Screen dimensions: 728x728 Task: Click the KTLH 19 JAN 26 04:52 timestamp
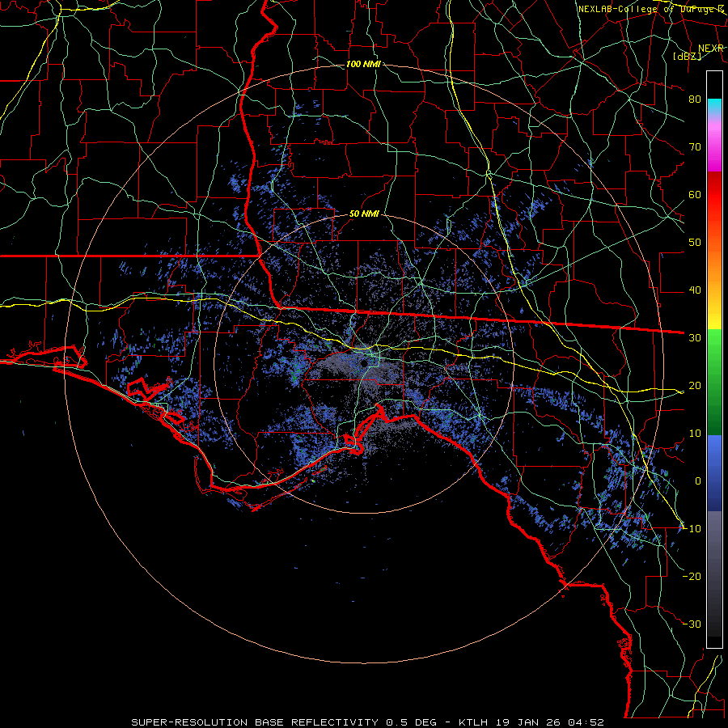point(531,722)
